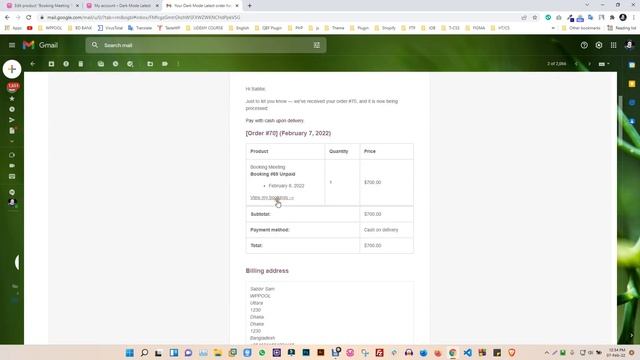Select 'Your Dark Mode Latest order' Gmail tab

point(202,6)
